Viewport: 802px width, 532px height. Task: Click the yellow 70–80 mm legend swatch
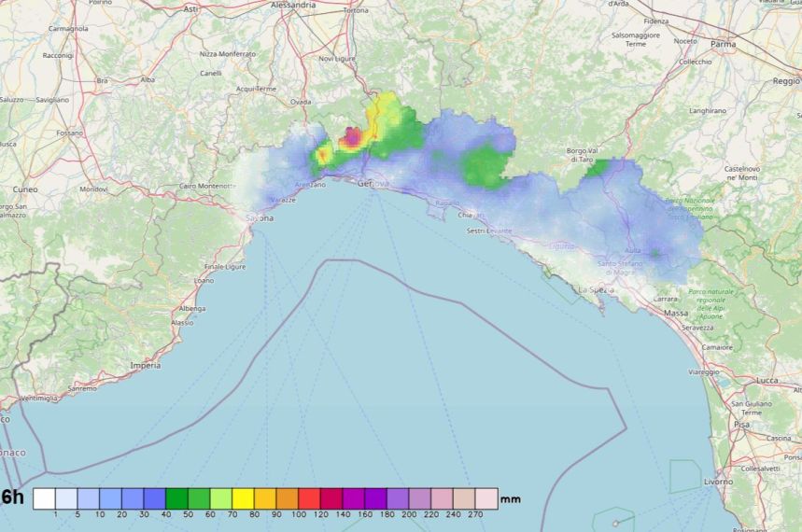(244, 498)
